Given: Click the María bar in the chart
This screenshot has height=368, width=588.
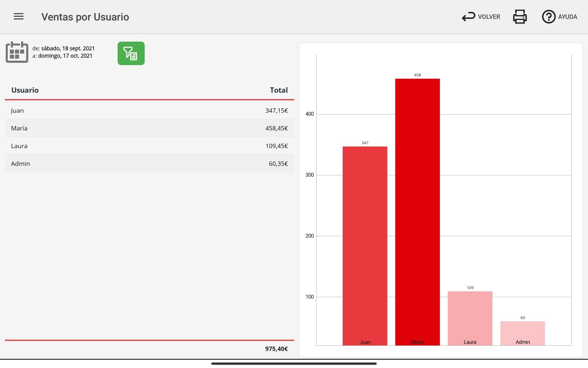Looking at the screenshot, I should coord(417,212).
